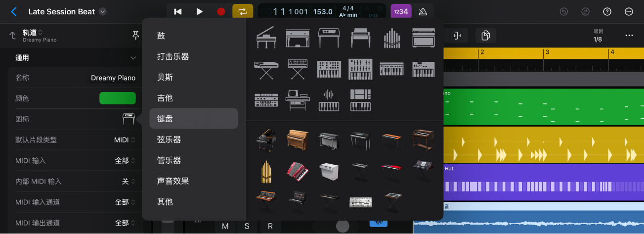Open the metronome settings icon
The image size is (644, 234).
click(423, 12)
